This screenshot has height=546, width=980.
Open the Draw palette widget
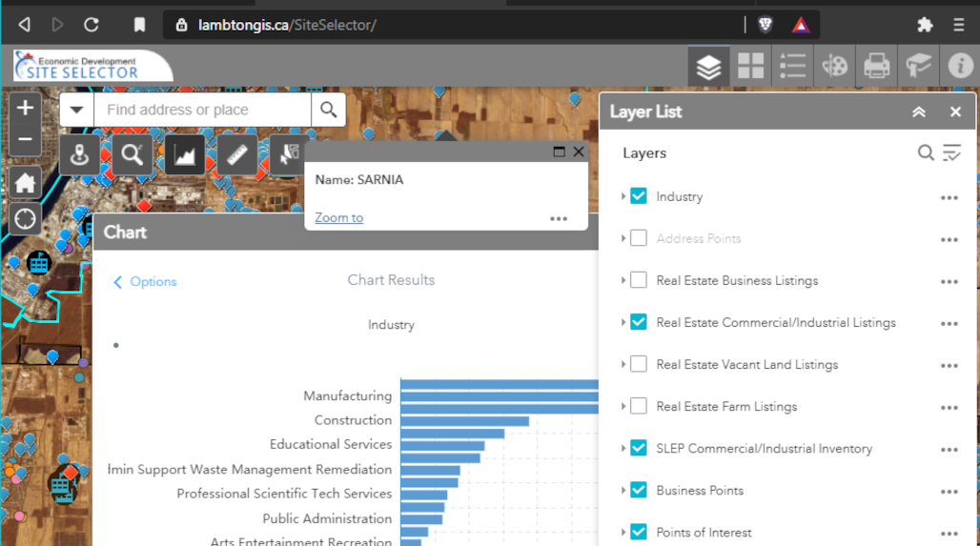coord(834,66)
